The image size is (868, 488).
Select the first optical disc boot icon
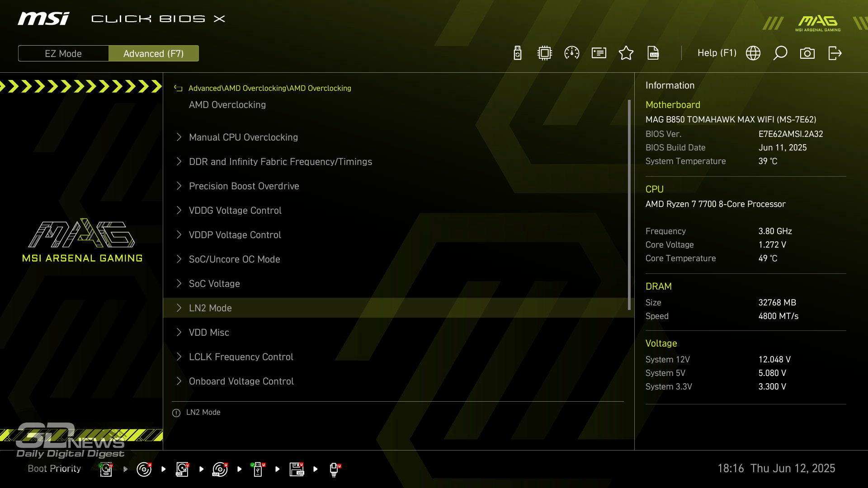[x=144, y=469]
